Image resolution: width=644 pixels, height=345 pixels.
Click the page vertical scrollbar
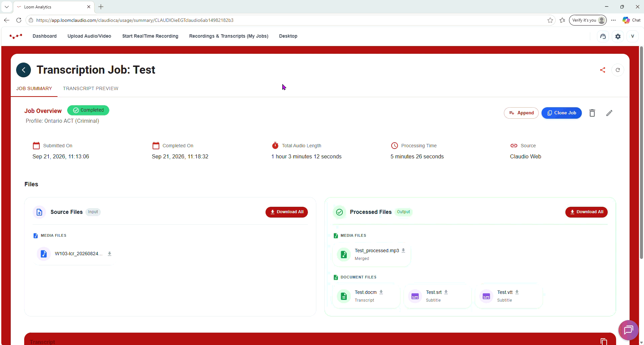(x=641, y=153)
